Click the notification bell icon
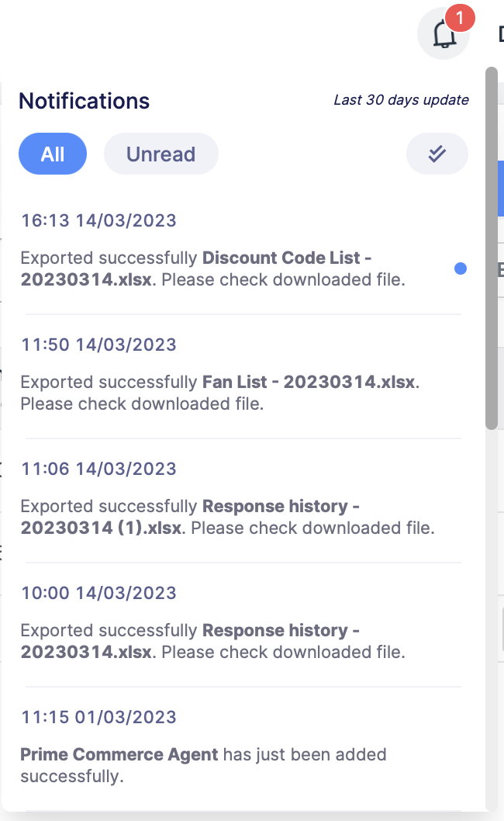The image size is (504, 821). [443, 34]
